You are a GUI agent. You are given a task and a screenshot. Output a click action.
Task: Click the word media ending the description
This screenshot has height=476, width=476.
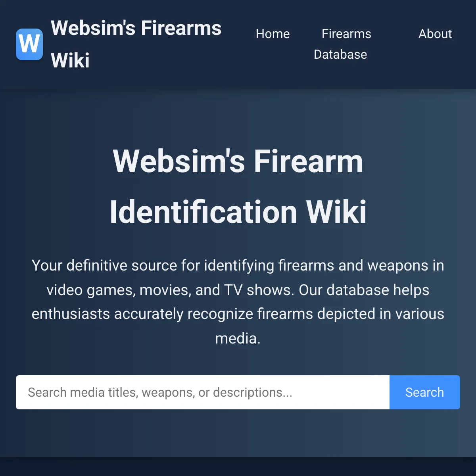(x=238, y=339)
